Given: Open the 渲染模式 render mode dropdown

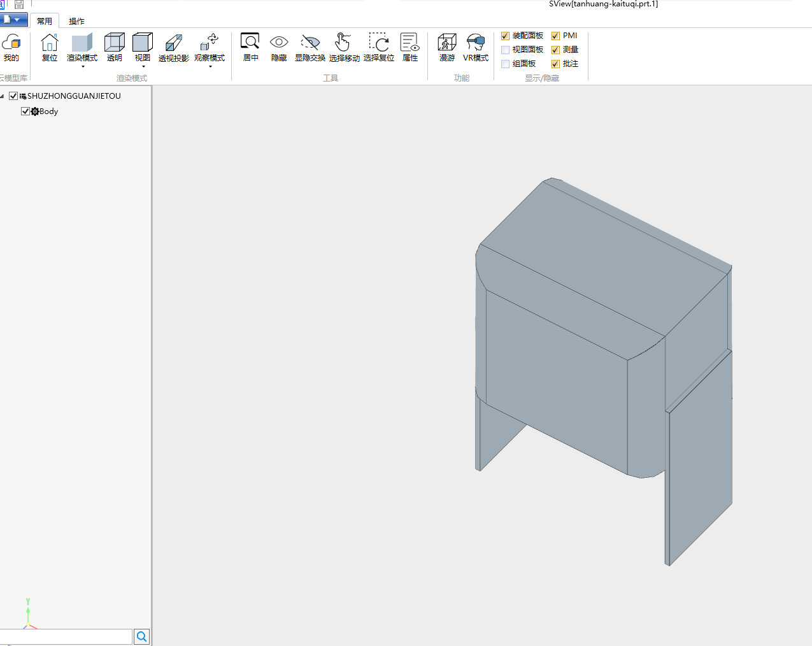Looking at the screenshot, I should [x=83, y=66].
